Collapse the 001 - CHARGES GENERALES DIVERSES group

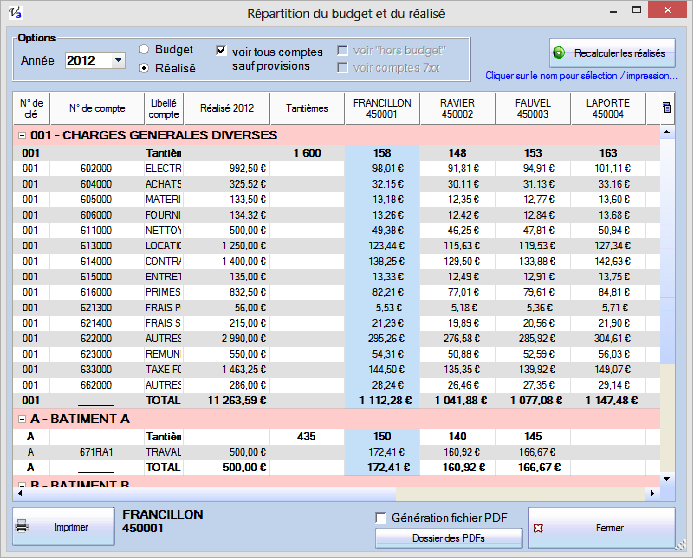pos(22,135)
